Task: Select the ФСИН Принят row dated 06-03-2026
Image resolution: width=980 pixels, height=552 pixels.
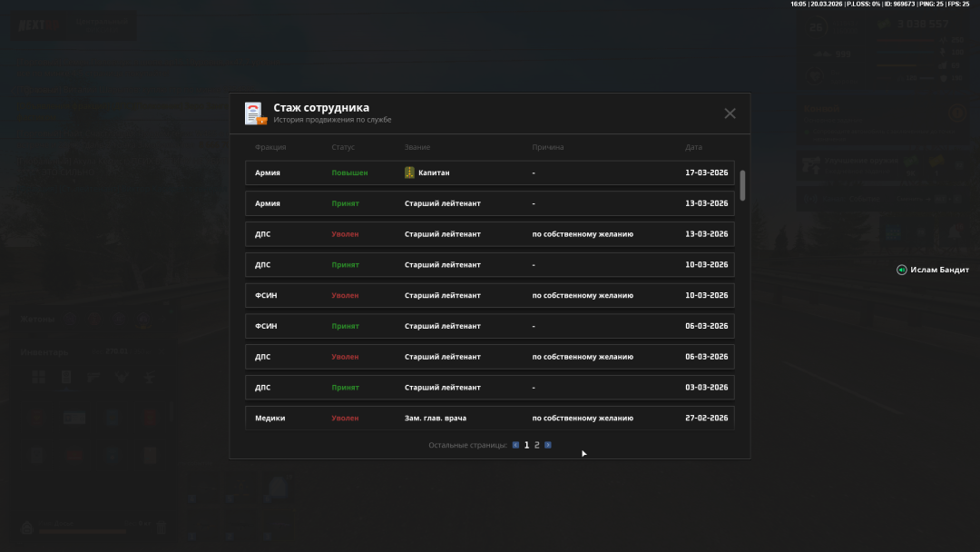Action: pyautogui.click(x=489, y=326)
